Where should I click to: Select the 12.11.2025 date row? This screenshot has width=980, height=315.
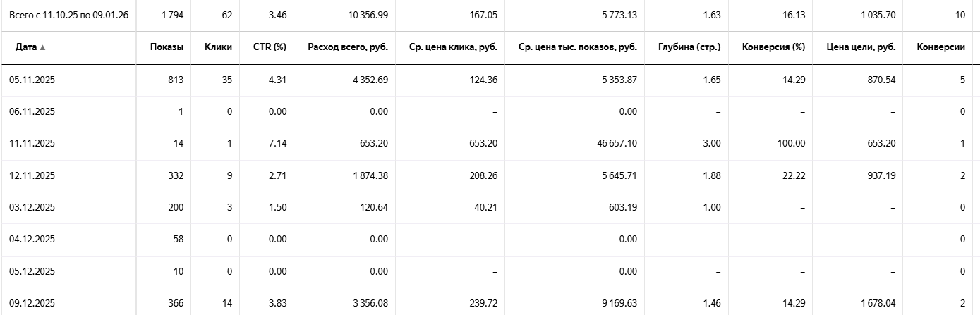click(32, 175)
